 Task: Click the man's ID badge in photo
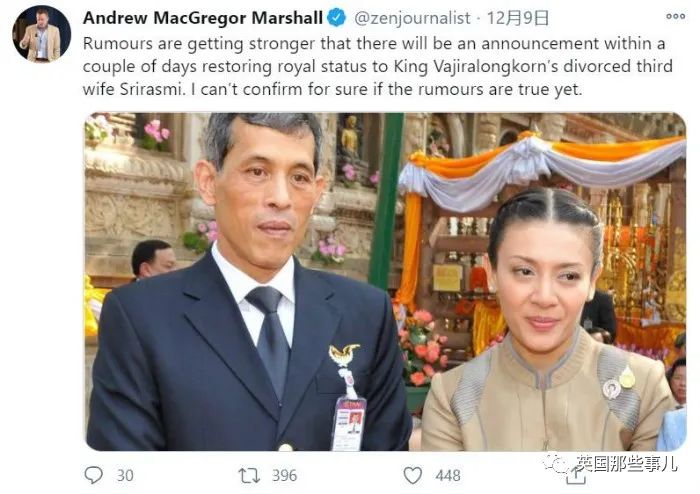(x=349, y=423)
